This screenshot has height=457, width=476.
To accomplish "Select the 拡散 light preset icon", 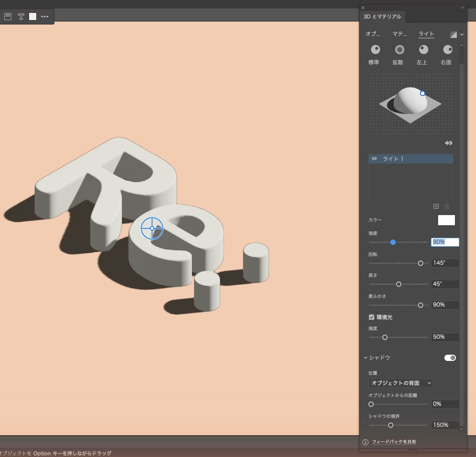I will click(x=399, y=50).
